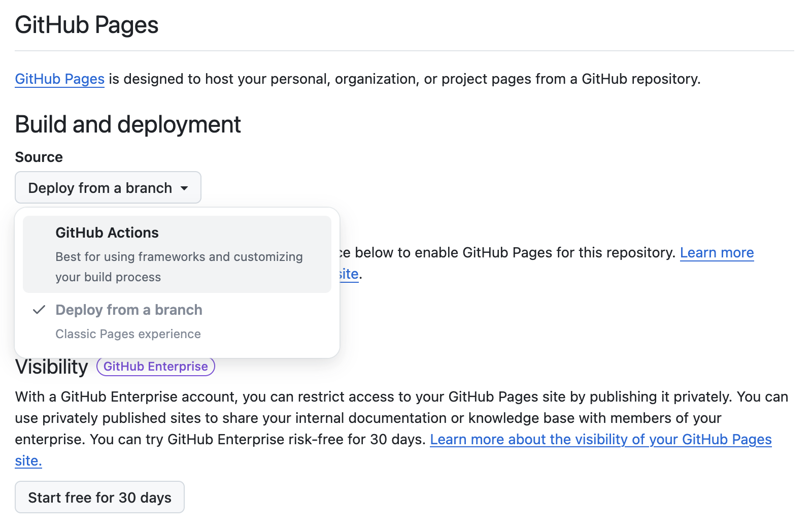This screenshot has height=528, width=812.
Task: Open the Learn more link about enabling Pages
Action: click(717, 252)
